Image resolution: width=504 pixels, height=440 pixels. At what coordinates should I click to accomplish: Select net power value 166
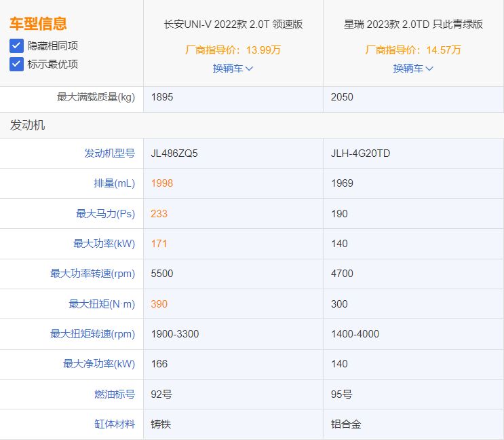(x=159, y=364)
